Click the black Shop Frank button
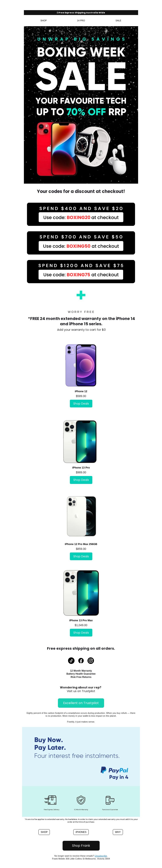The image size is (162, 868). [x=81, y=845]
